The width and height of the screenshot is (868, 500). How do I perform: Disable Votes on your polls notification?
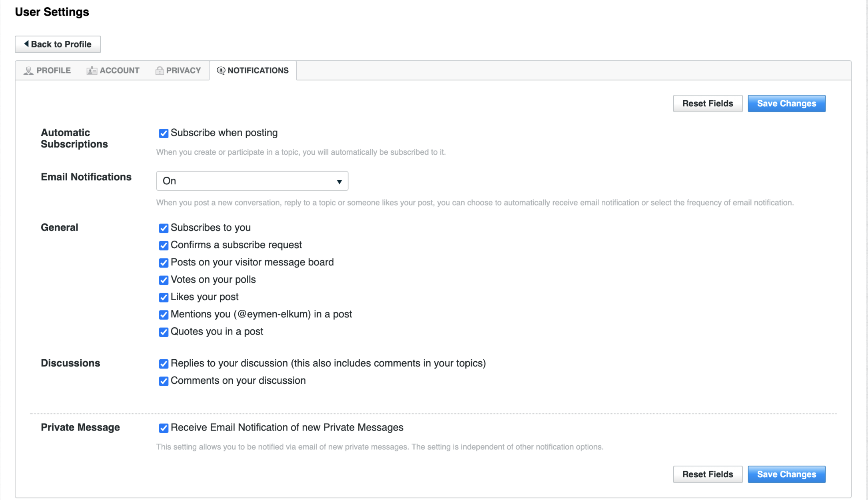click(164, 280)
